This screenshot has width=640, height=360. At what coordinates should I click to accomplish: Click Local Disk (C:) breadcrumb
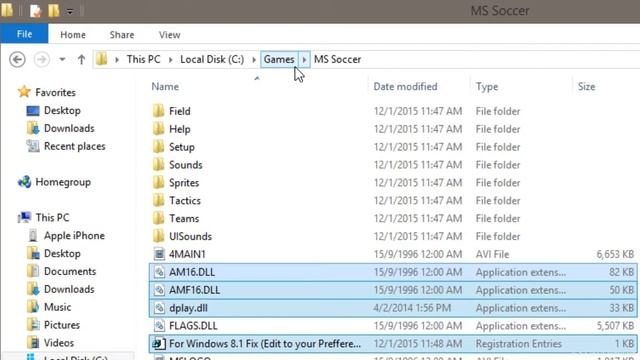(212, 59)
